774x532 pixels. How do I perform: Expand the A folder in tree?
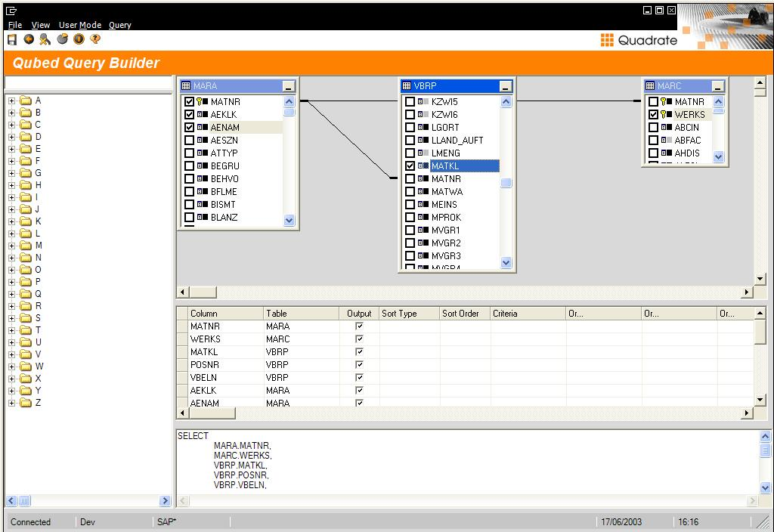pyautogui.click(x=11, y=101)
